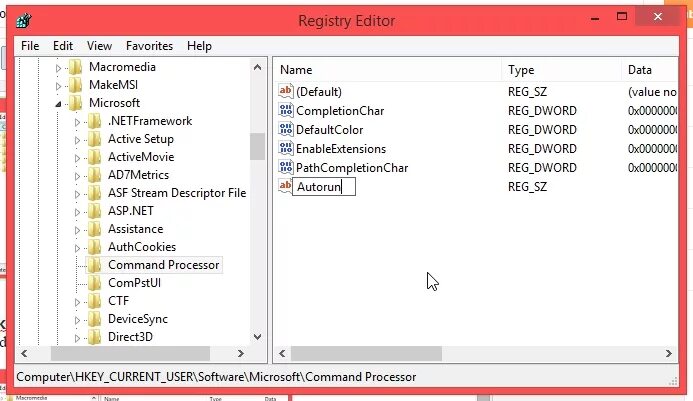Click the MakeMSI folder icon
Image resolution: width=693 pixels, height=401 pixels.
[x=76, y=85]
